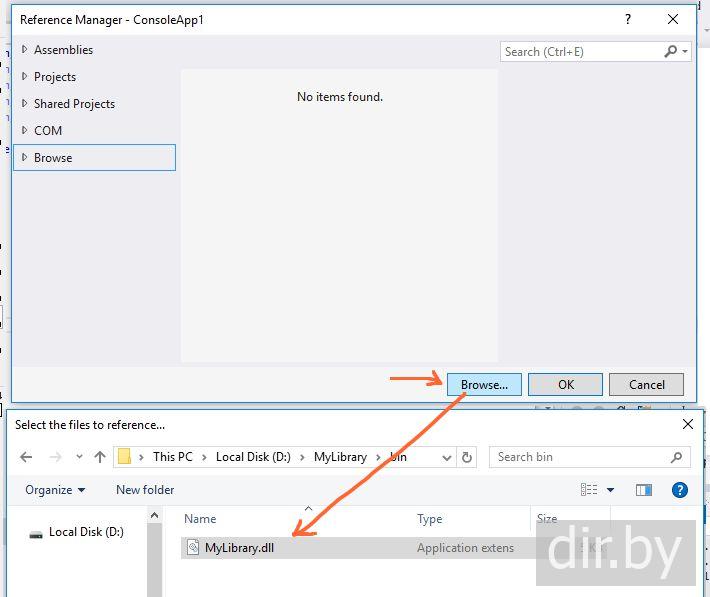Screen dimensions: 710x597
Task: Go back in the file dialog
Action: [26, 457]
